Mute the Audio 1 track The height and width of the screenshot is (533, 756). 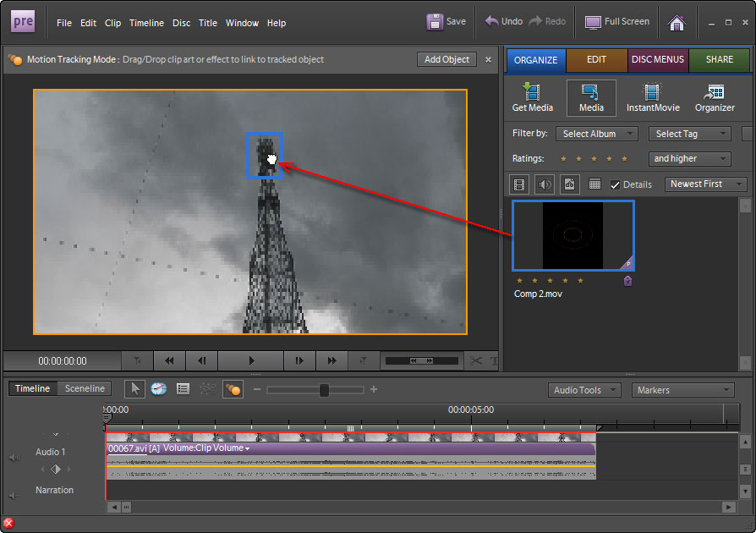point(14,457)
